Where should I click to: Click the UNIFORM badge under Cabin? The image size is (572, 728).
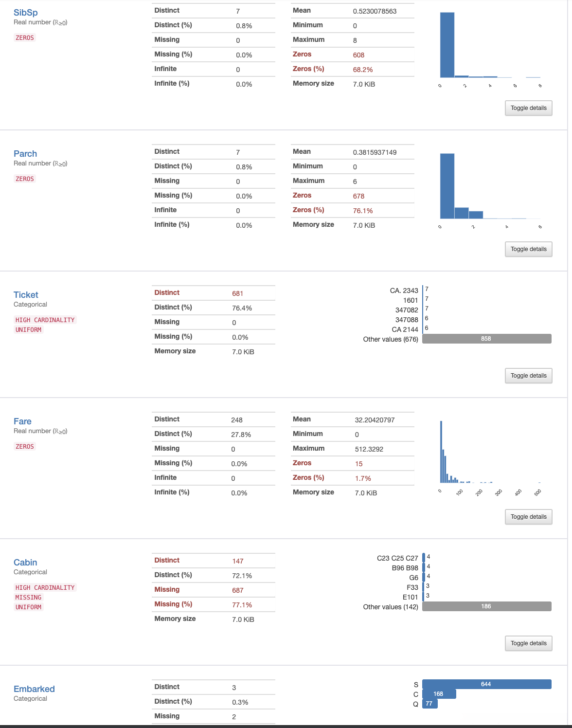pos(28,607)
